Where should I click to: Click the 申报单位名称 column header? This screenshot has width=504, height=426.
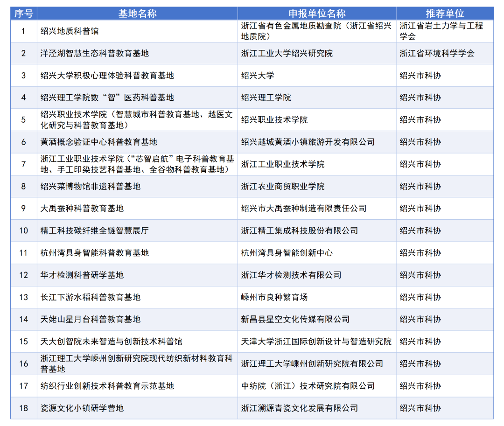317,14
